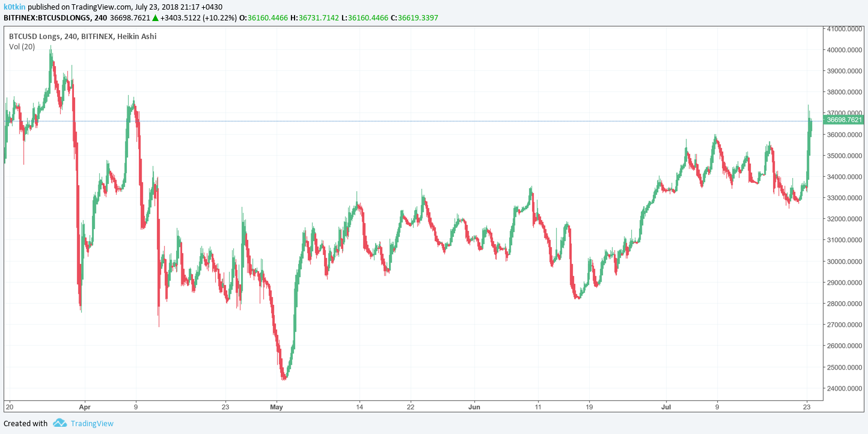
Task: Click the 37000.0000 price axis label
Action: pyautogui.click(x=845, y=113)
